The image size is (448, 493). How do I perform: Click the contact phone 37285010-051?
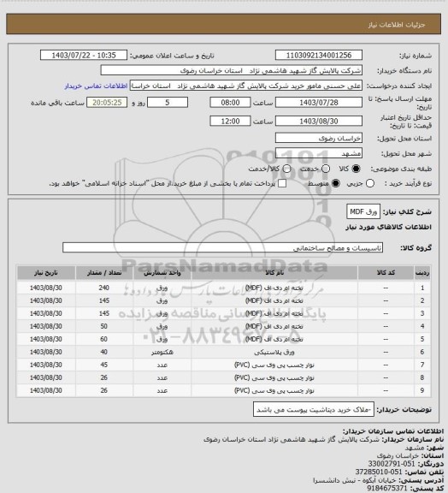point(379,472)
